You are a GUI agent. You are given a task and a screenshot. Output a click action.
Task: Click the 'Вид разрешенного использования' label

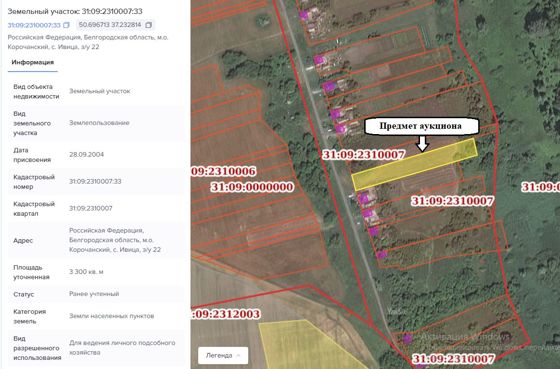(37, 348)
